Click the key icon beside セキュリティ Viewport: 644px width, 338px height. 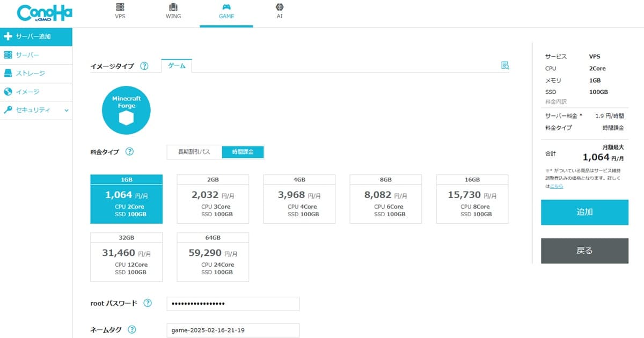[8, 110]
